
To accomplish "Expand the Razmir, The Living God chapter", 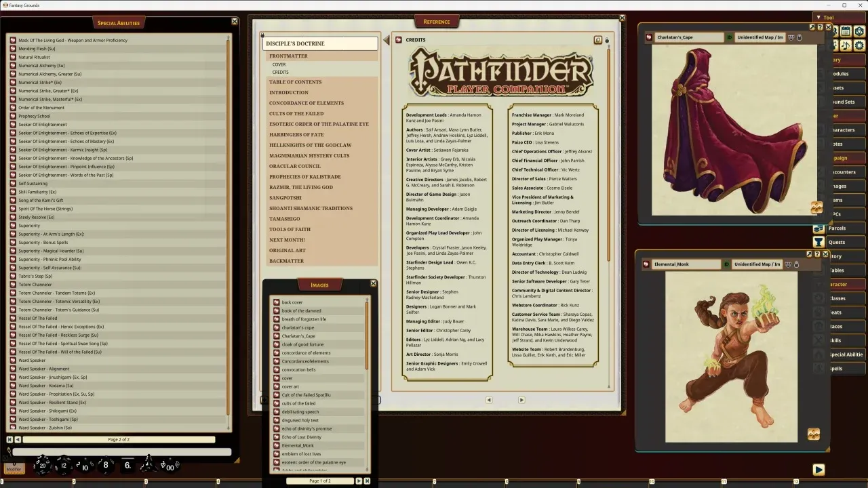I will [x=301, y=187].
